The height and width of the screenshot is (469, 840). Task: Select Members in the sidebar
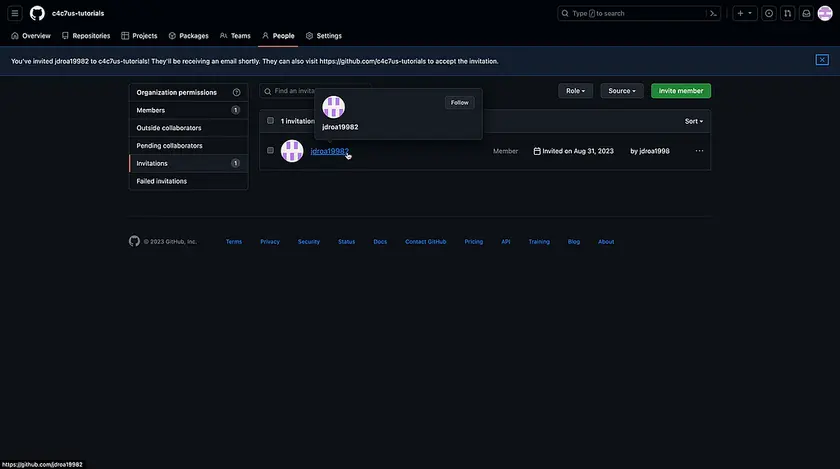tap(188, 110)
